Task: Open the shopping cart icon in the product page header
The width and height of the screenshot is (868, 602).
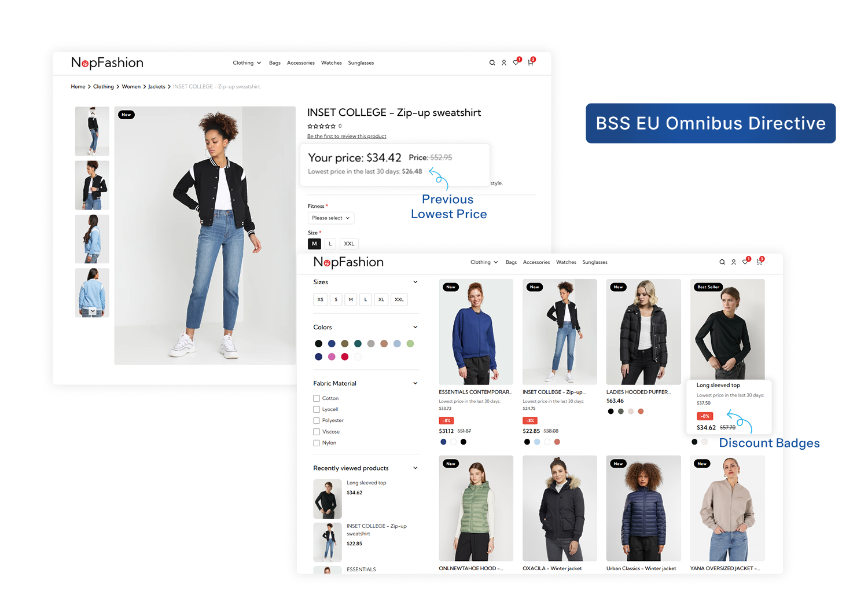Action: 530,62
